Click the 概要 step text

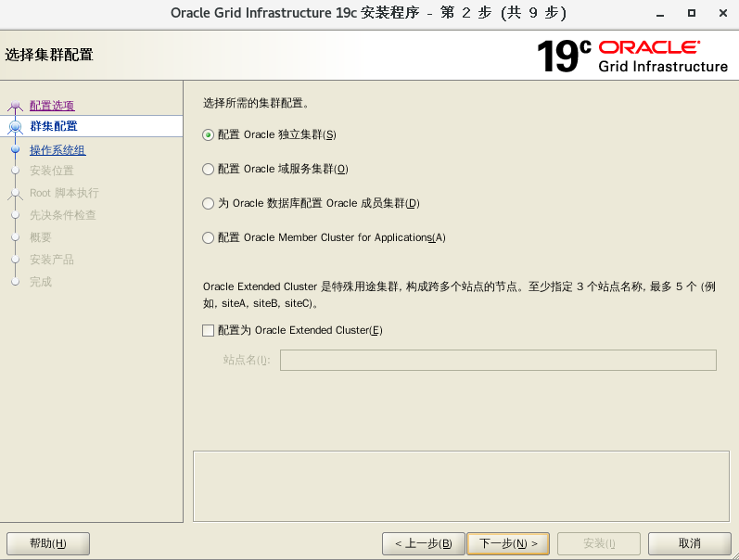tap(41, 237)
